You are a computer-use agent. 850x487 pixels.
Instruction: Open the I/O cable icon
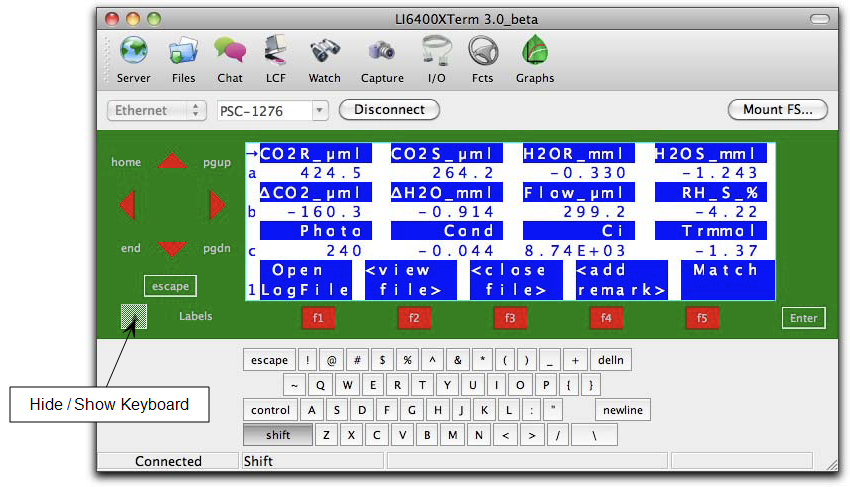(436, 59)
